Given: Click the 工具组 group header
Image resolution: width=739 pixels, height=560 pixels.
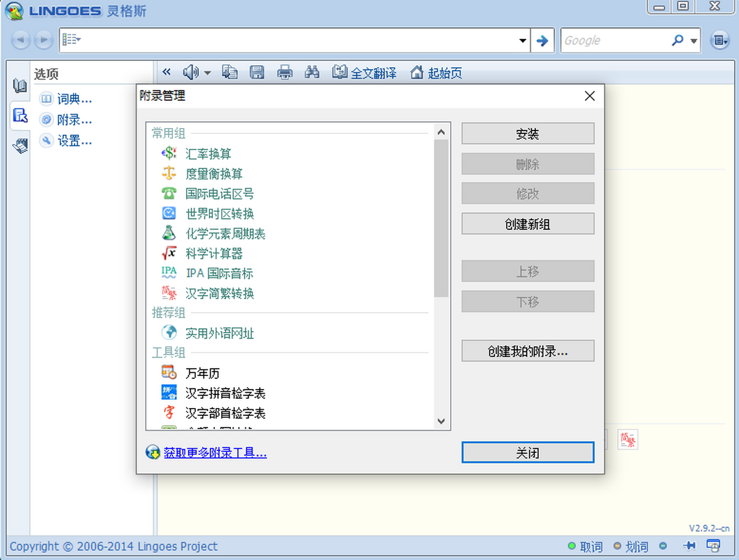Looking at the screenshot, I should pyautogui.click(x=169, y=353).
